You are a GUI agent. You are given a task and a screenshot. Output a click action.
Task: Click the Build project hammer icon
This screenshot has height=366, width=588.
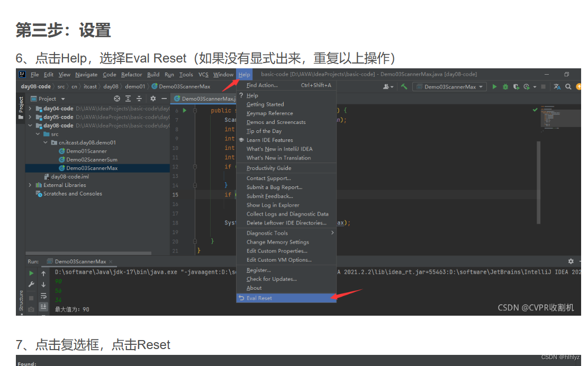point(404,87)
